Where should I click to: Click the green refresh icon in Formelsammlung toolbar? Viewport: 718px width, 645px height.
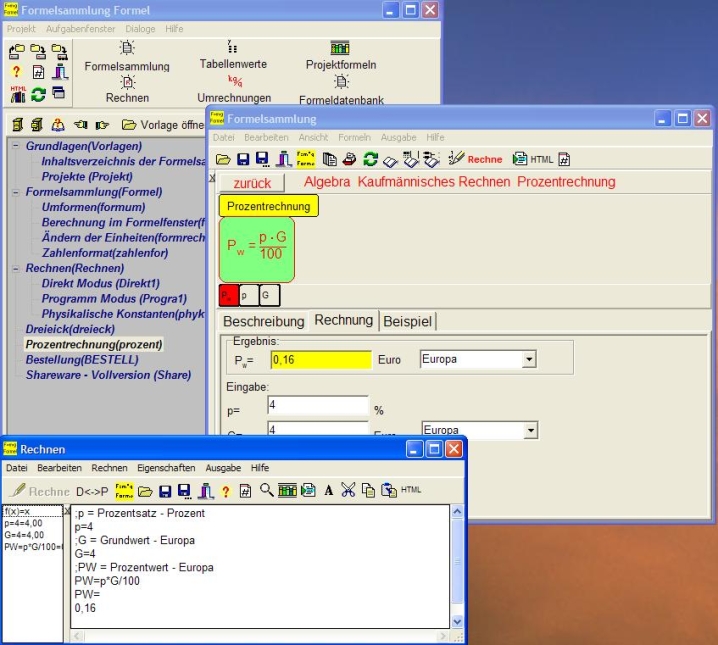click(370, 159)
